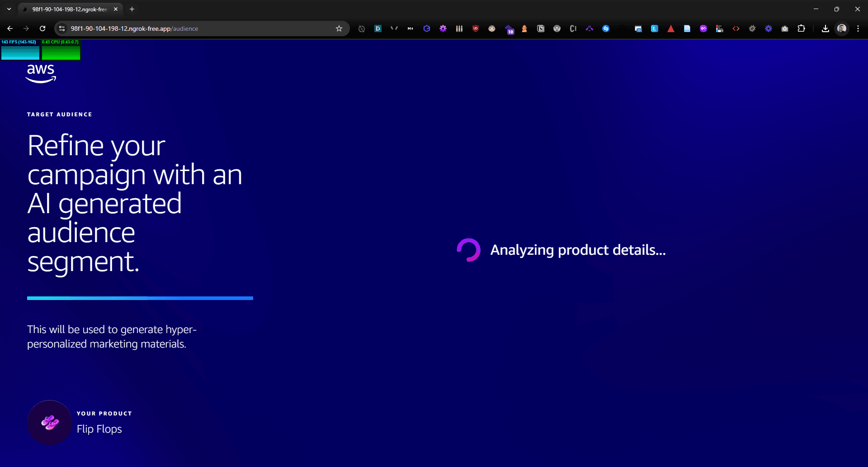Open the Notion web clipper extension
Viewport: 868px width, 467px height.
(541, 29)
